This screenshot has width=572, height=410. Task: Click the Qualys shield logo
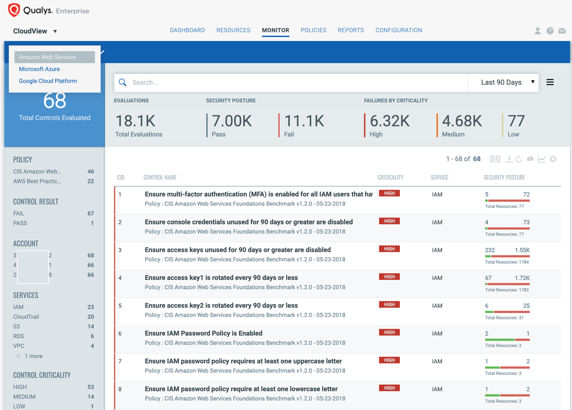[x=14, y=10]
